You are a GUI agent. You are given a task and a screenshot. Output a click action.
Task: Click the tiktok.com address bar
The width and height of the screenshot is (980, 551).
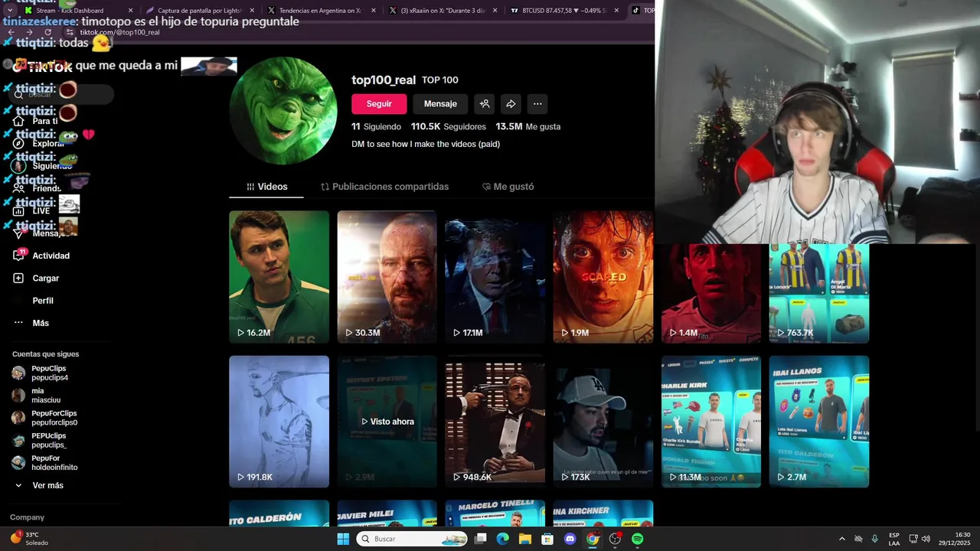click(x=120, y=32)
